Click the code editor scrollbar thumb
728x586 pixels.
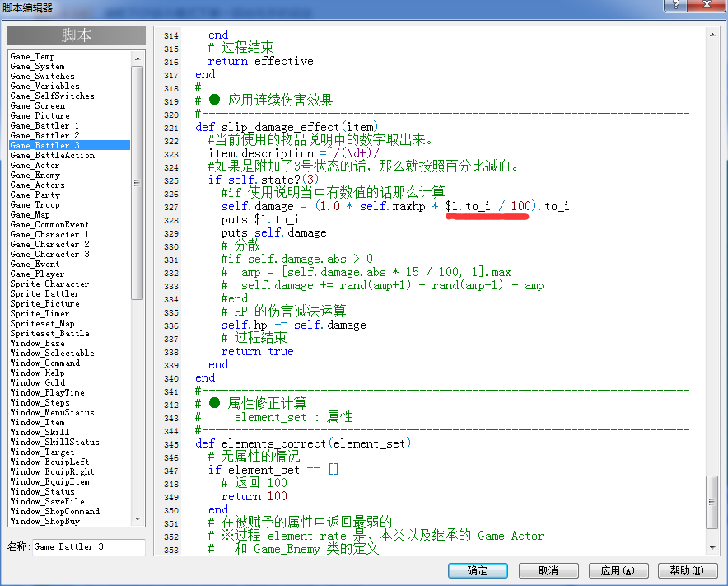(x=712, y=502)
